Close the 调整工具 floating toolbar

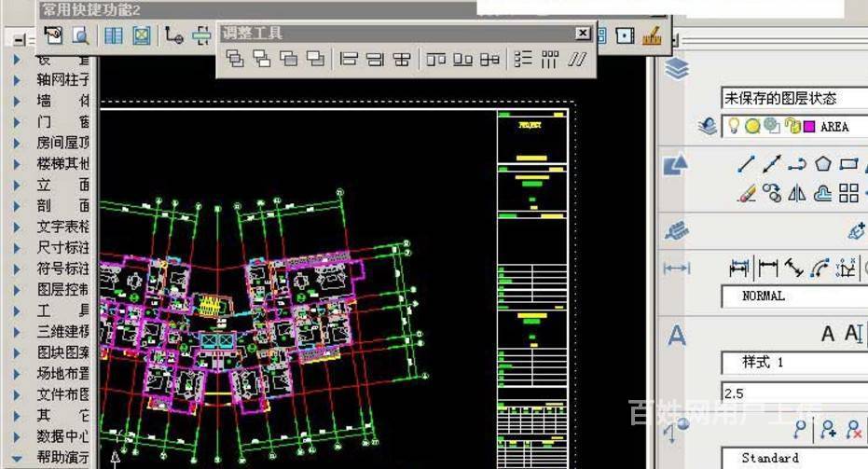pyautogui.click(x=583, y=34)
